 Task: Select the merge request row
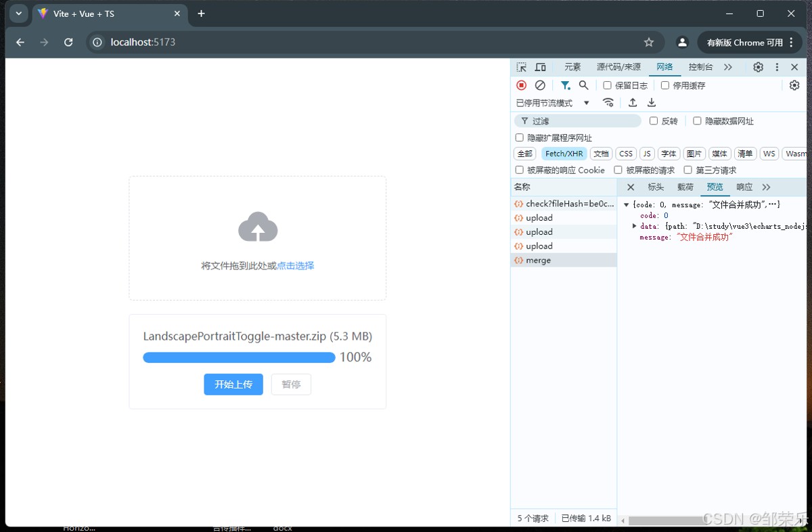pos(564,260)
